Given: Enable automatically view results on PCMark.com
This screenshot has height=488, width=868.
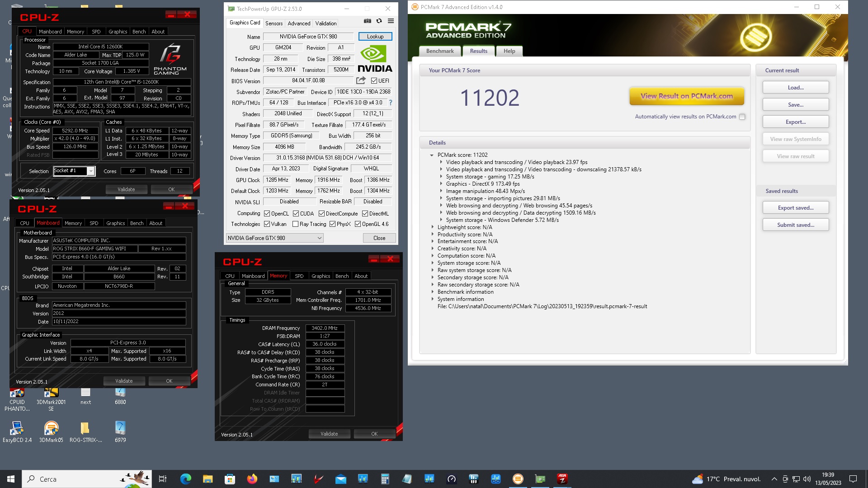Looking at the screenshot, I should coord(742,117).
